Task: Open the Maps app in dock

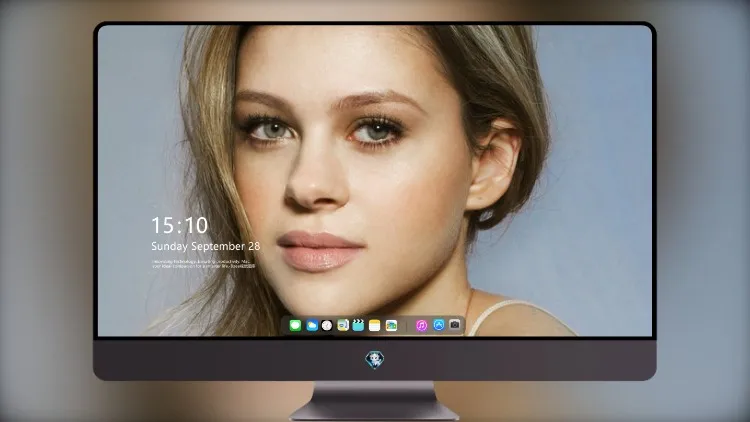Action: point(343,325)
